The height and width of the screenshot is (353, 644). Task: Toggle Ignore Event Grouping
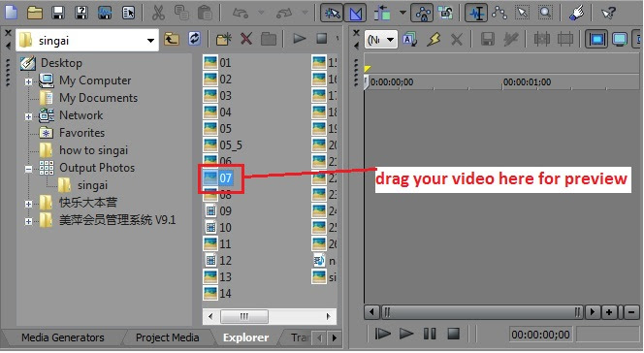445,14
